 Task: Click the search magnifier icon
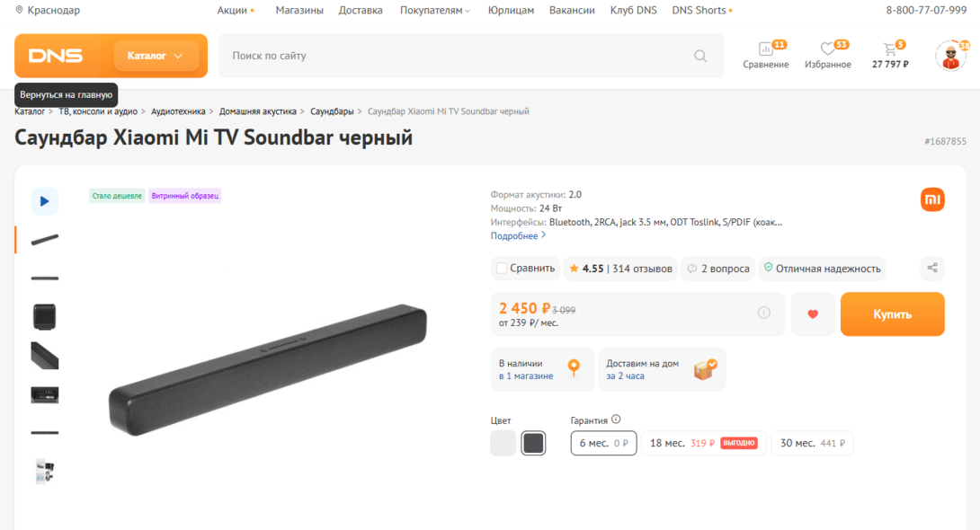(700, 56)
